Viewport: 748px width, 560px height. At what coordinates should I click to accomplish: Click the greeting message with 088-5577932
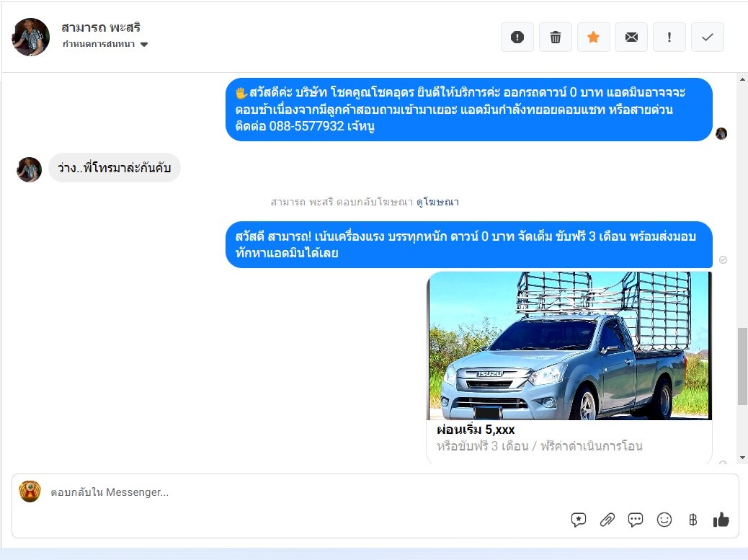(469, 110)
